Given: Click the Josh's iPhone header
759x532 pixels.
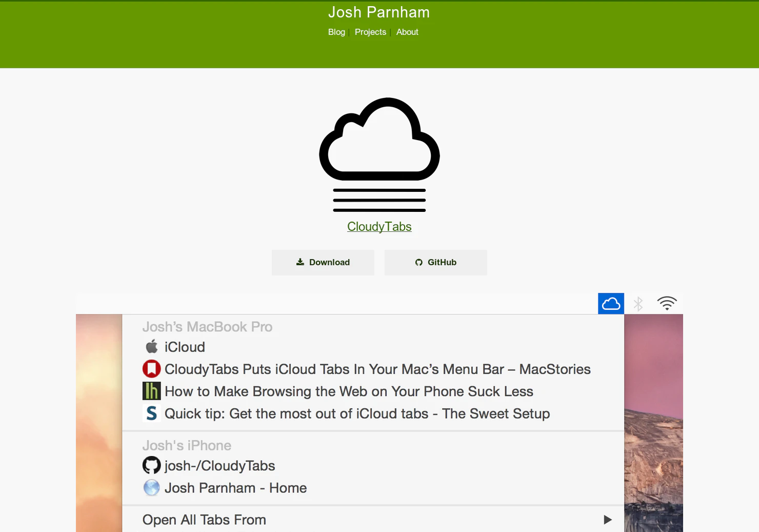Looking at the screenshot, I should [x=187, y=445].
